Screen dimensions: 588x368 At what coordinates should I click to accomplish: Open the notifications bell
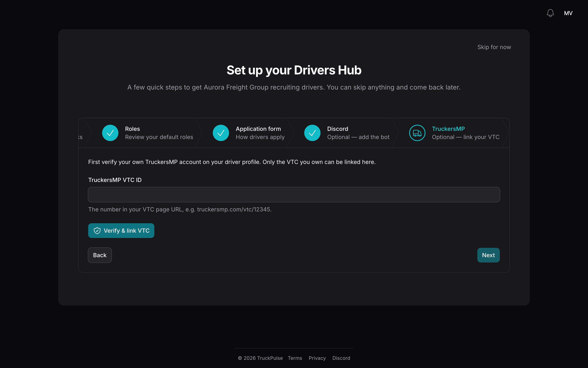[550, 13]
